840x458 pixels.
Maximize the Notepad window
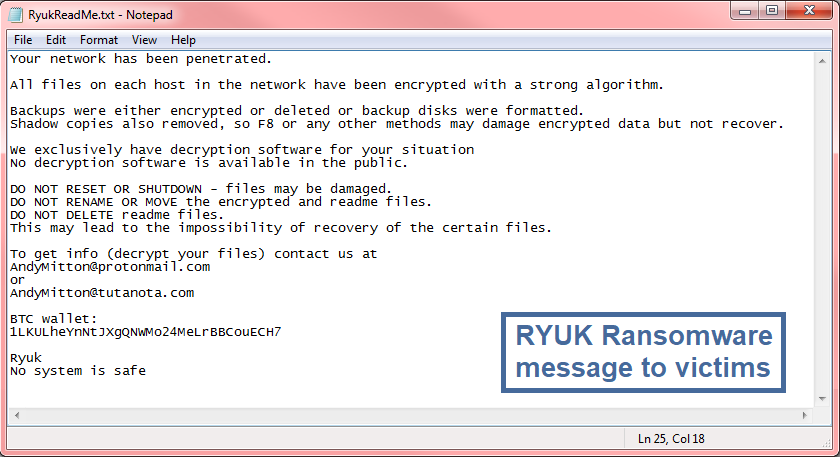(771, 11)
